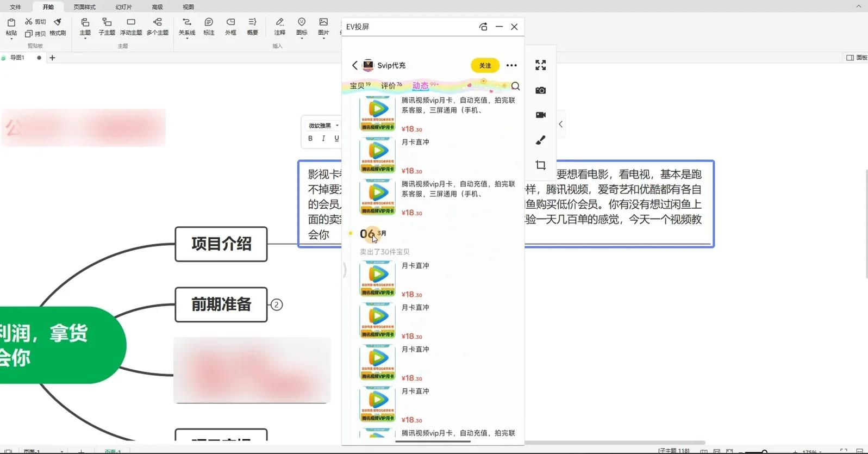Collapse the EV投屏 side toolbar chevron
The image size is (868, 454).
[560, 125]
